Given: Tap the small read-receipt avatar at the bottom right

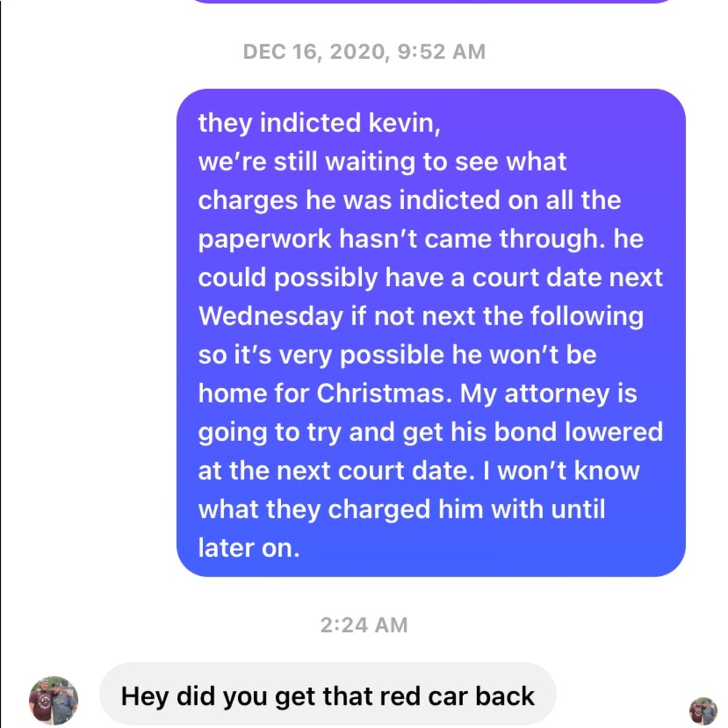Looking at the screenshot, I should click(x=703, y=711).
